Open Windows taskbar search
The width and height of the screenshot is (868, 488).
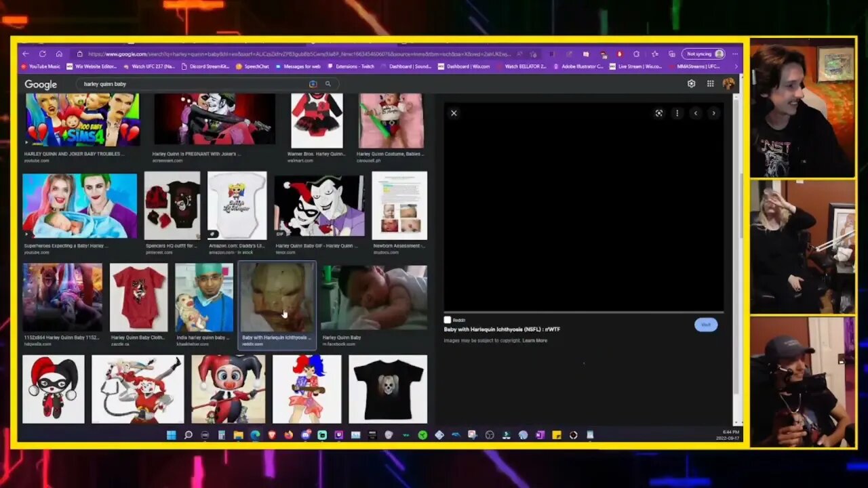pyautogui.click(x=188, y=435)
